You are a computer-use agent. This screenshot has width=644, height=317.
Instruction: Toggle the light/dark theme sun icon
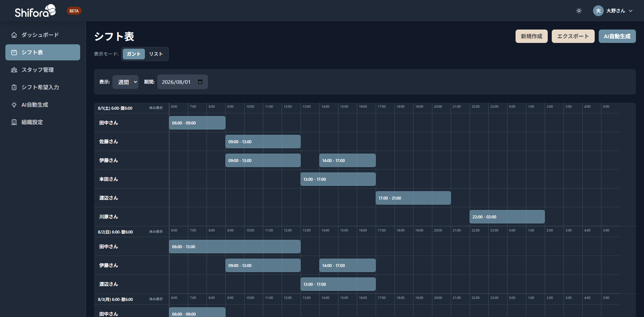pyautogui.click(x=579, y=11)
